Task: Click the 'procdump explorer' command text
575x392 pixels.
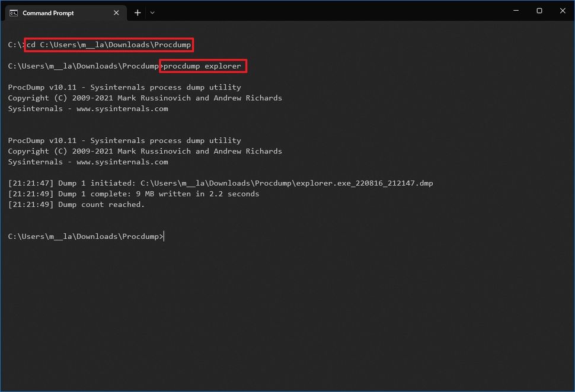Action: pos(202,66)
